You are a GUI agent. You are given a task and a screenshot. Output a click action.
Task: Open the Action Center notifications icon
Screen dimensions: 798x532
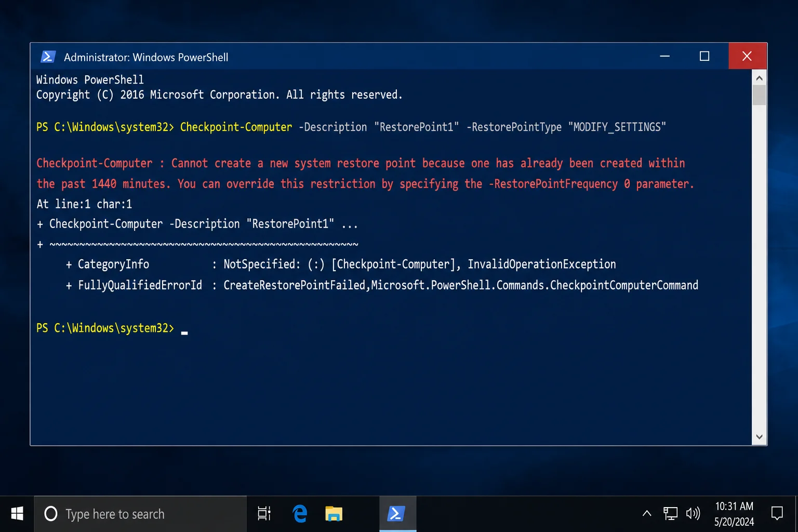click(777, 514)
